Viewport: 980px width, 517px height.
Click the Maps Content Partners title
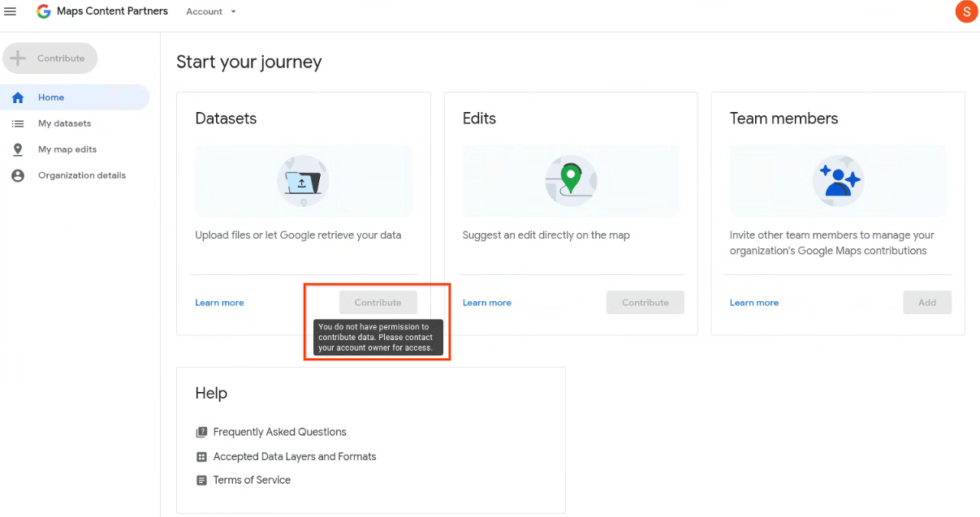113,11
